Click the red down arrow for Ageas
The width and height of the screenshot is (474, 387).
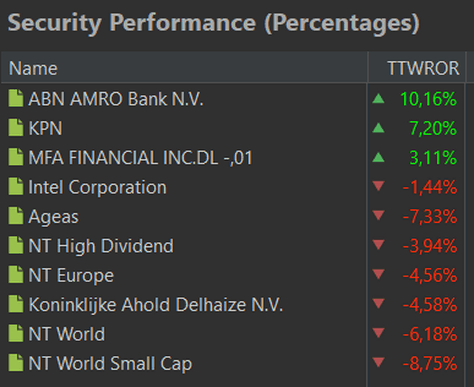coord(378,215)
